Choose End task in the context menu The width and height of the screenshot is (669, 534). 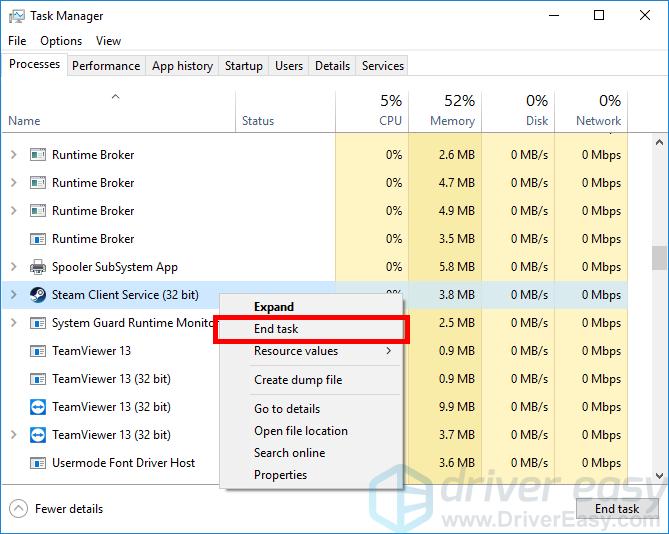point(311,329)
